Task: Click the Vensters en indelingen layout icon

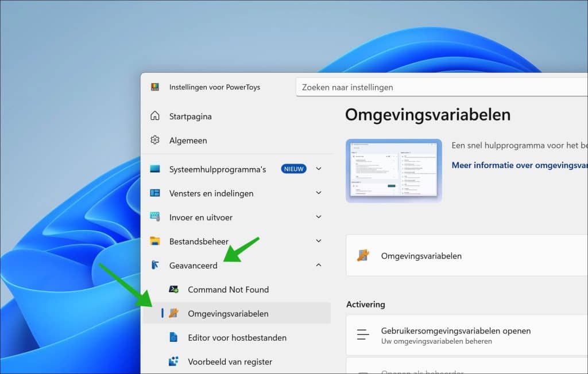Action: [x=155, y=193]
